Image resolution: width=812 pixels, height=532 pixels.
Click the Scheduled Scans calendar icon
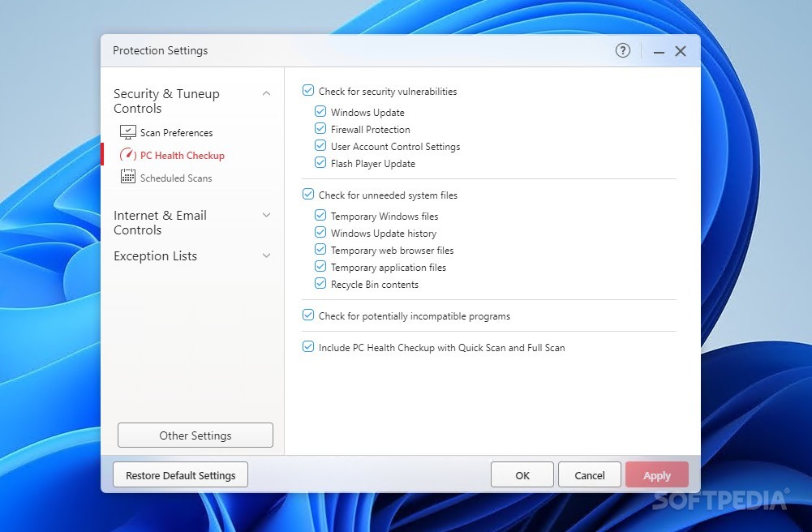pyautogui.click(x=128, y=177)
